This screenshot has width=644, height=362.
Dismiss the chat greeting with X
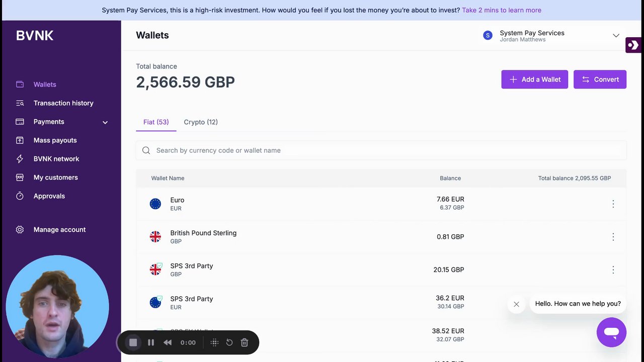click(516, 304)
